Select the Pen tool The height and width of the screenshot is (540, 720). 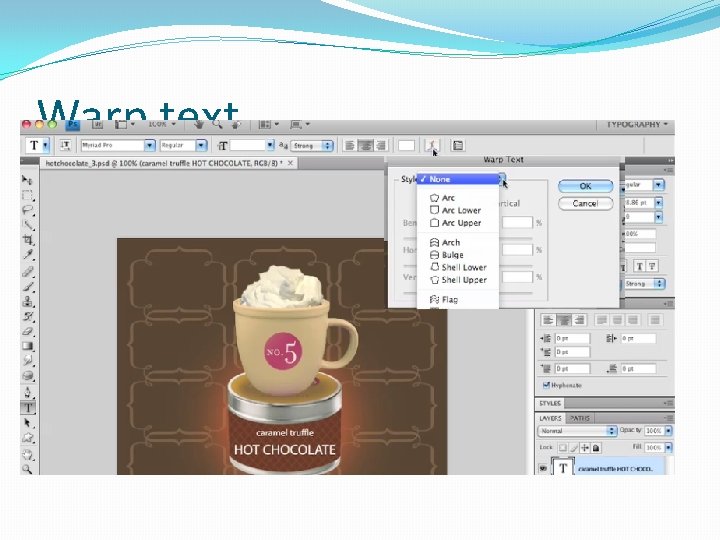click(x=28, y=393)
